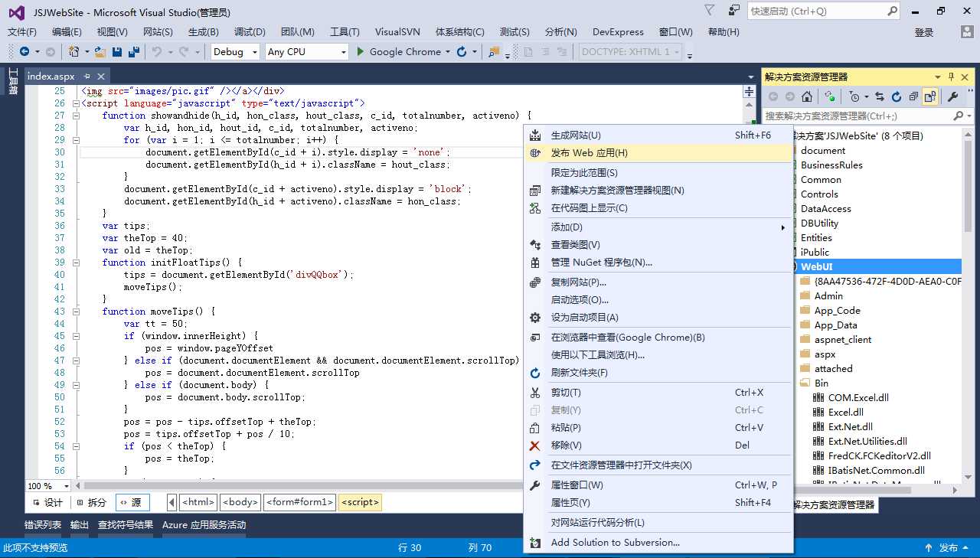Click the navigate backward arrow in main toolbar

[x=24, y=51]
